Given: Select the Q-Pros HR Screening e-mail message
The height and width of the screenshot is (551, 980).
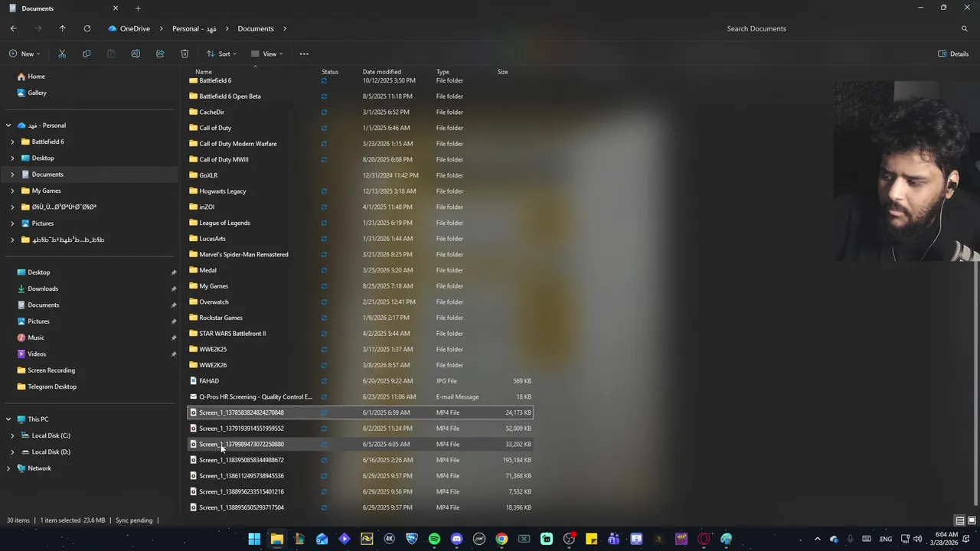Looking at the screenshot, I should pos(360,396).
